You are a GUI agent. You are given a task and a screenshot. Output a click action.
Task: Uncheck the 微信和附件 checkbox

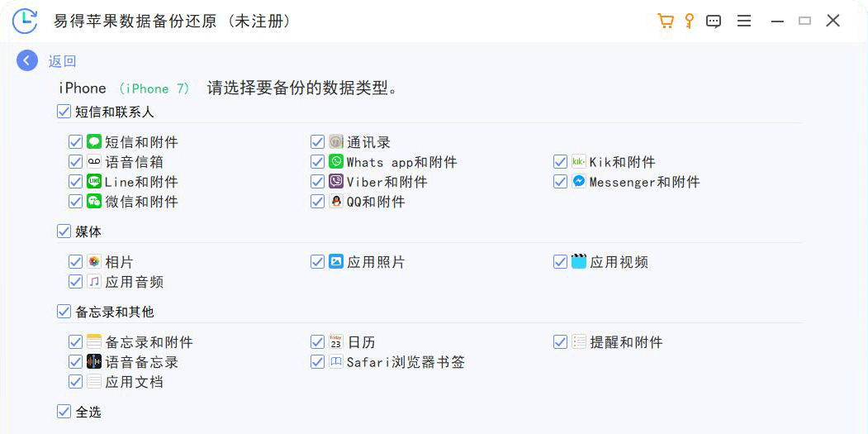click(76, 201)
